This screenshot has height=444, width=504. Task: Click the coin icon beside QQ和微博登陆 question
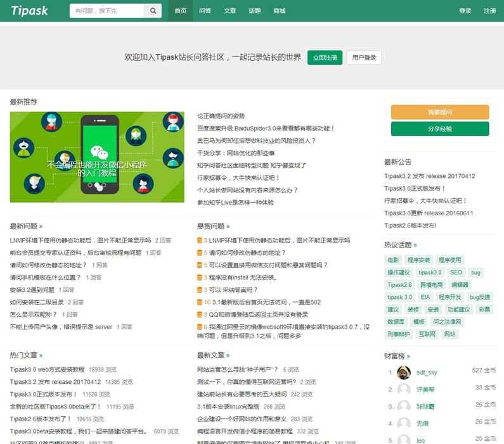tap(200, 315)
